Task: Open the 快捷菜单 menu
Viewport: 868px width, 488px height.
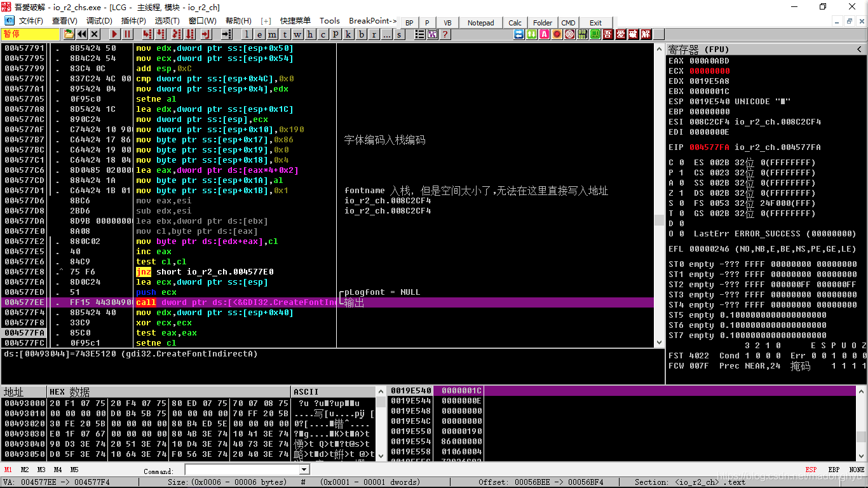Action: click(x=295, y=21)
